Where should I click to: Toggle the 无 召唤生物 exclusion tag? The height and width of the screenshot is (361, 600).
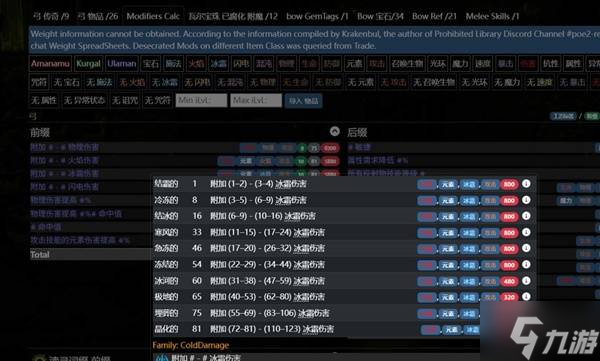coord(434,82)
